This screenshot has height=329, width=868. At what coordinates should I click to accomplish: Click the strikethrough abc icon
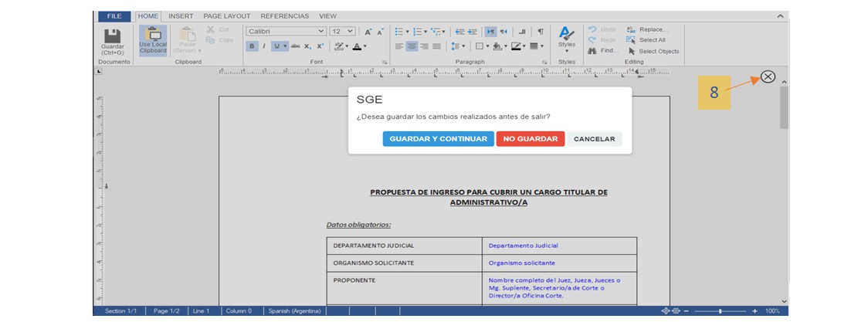point(295,46)
